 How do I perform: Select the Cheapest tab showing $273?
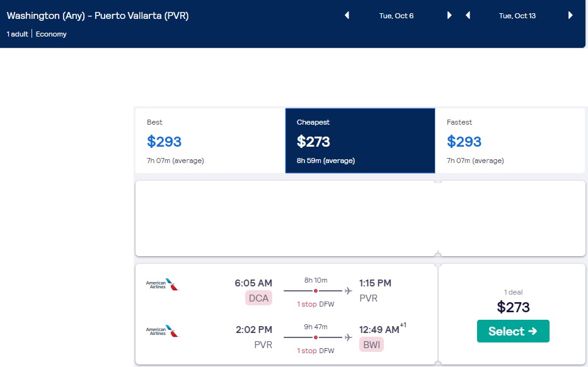(x=360, y=138)
